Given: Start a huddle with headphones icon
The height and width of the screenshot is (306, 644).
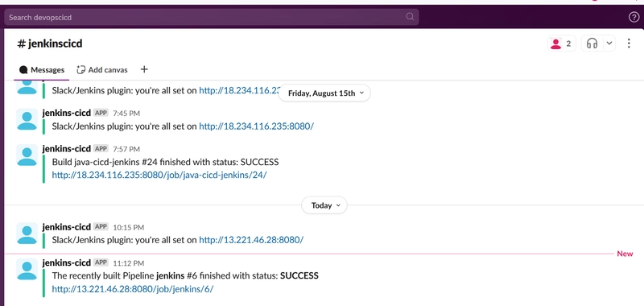Looking at the screenshot, I should point(592,43).
